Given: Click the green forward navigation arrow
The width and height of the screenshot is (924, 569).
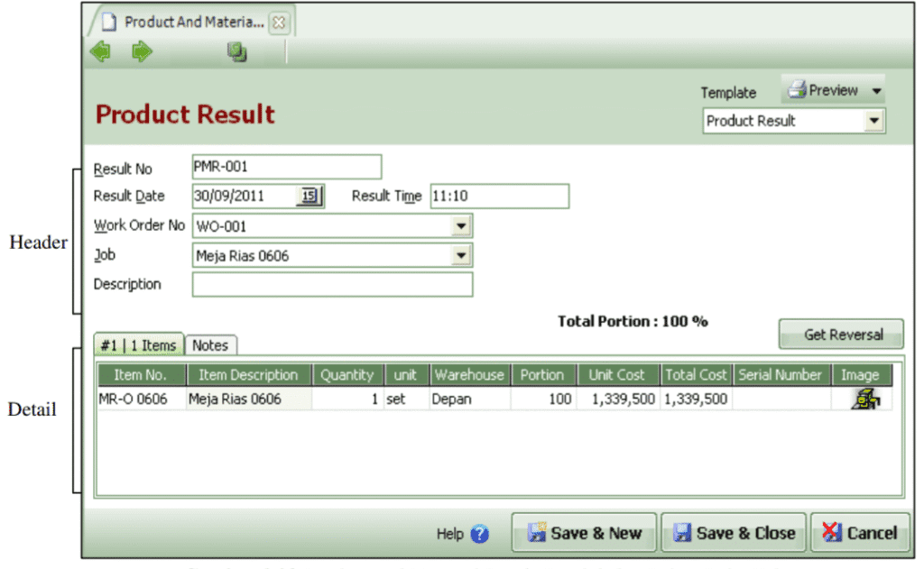Looking at the screenshot, I should pos(141,52).
